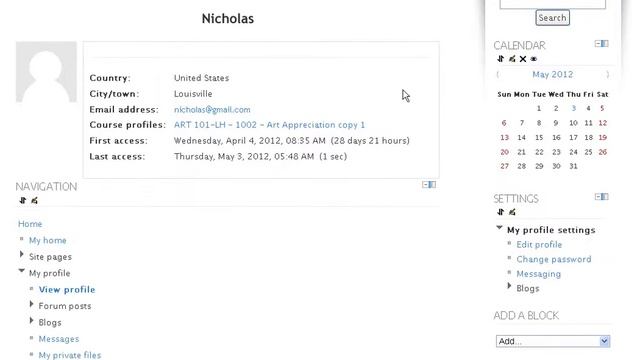
Task: Open the Add a block dropdown
Action: pyautogui.click(x=553, y=341)
